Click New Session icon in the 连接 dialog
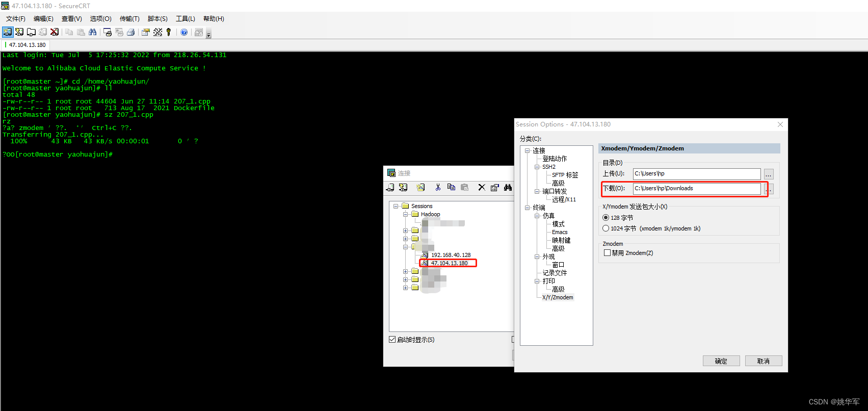868x411 pixels. tap(420, 188)
